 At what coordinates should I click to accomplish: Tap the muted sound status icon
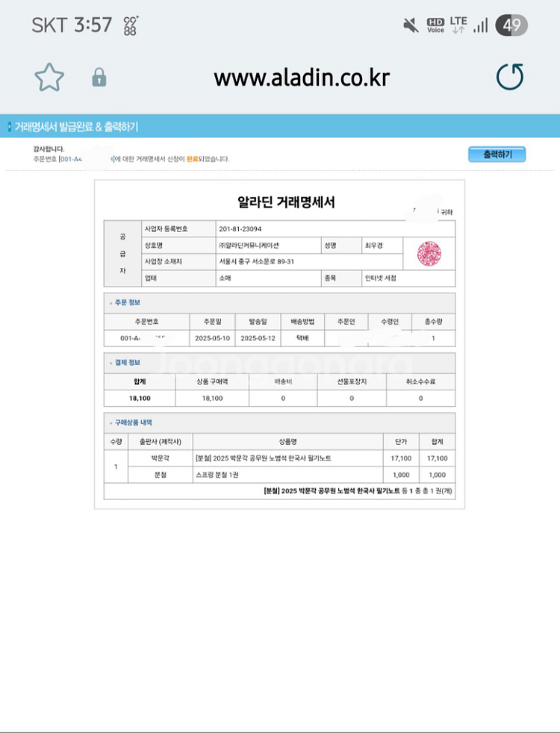click(x=411, y=25)
